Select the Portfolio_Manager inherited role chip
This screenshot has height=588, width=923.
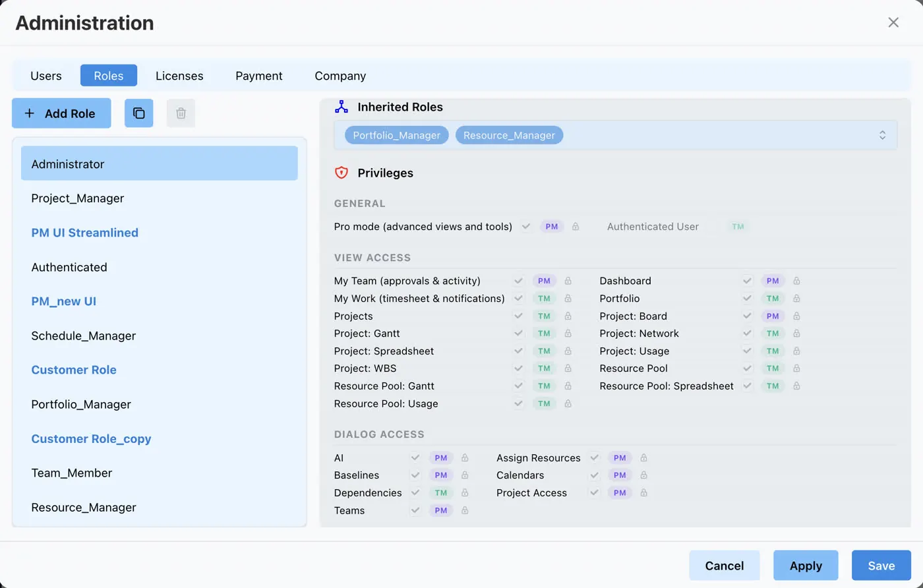[x=397, y=135]
